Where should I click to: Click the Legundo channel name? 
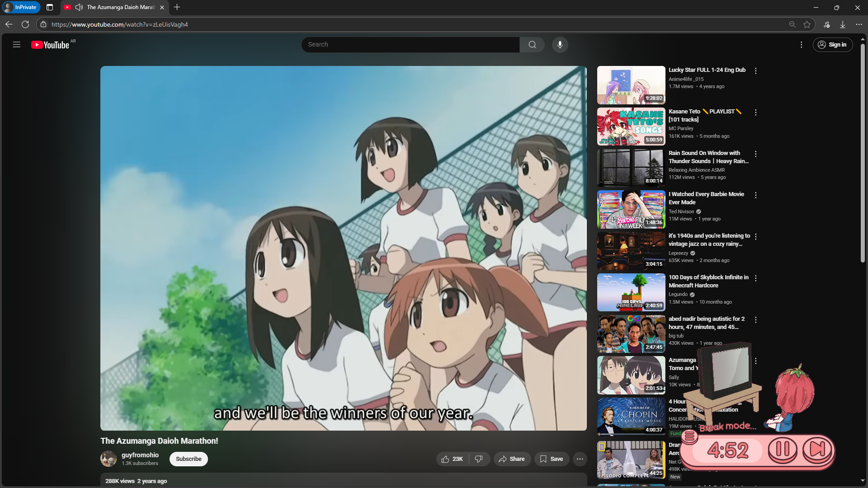pyautogui.click(x=678, y=295)
